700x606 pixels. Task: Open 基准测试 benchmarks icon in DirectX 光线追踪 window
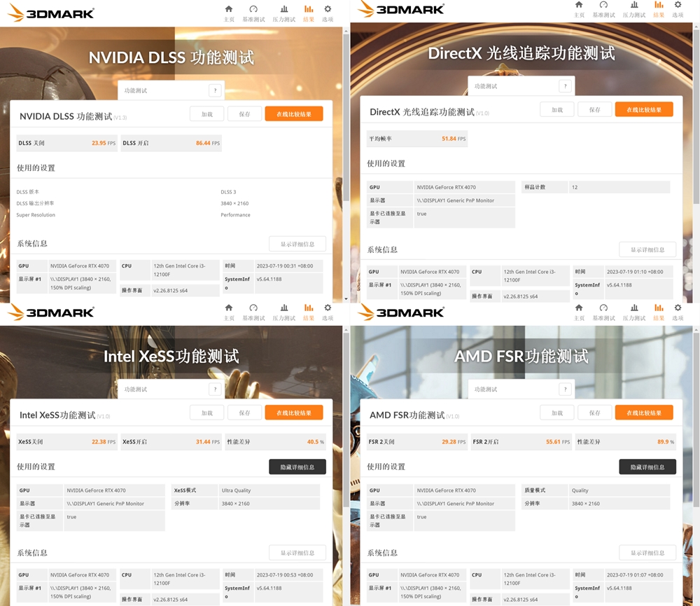pyautogui.click(x=603, y=4)
